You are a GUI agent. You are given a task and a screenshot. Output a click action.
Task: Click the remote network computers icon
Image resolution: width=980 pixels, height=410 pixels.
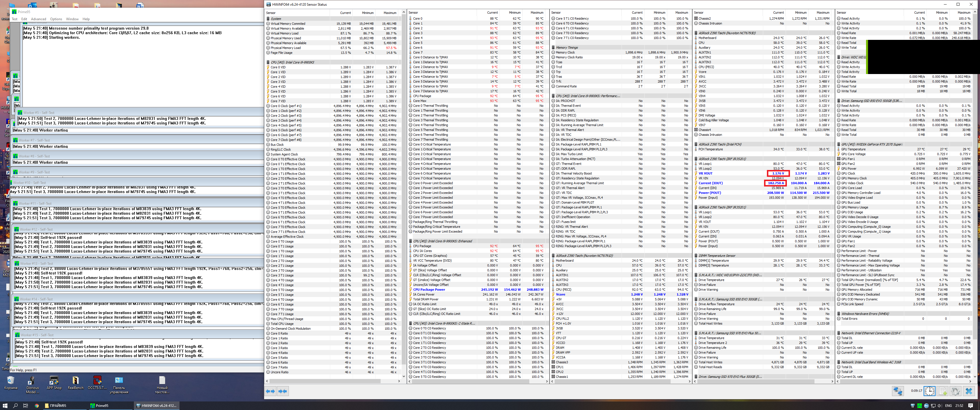pos(898,391)
